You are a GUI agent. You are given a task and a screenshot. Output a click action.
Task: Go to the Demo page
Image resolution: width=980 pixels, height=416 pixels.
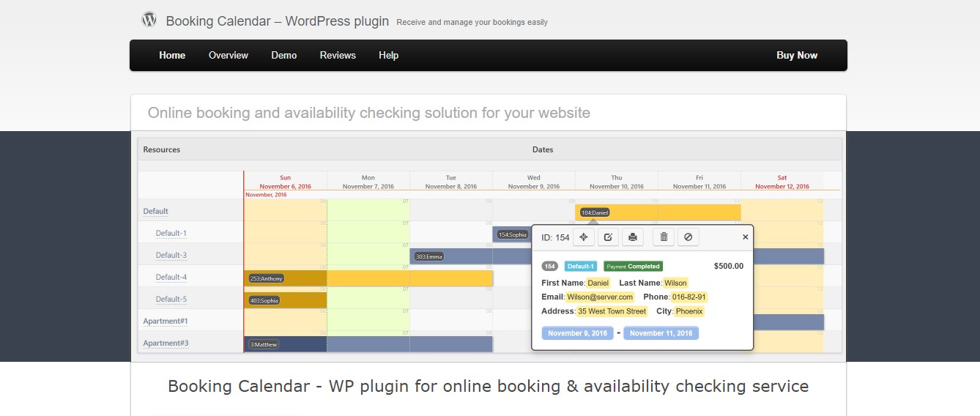coord(284,55)
